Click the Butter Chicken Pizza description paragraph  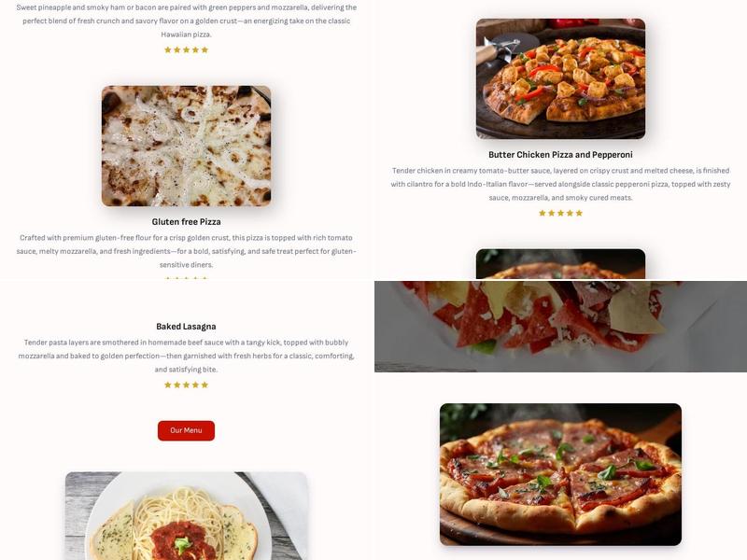[560, 184]
